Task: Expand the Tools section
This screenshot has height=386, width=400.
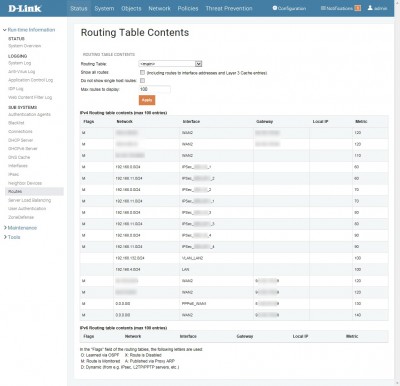Action: point(12,237)
